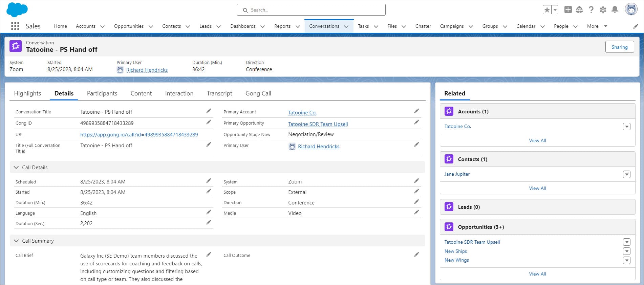
Task: Switch to the Participants tab
Action: pyautogui.click(x=102, y=93)
